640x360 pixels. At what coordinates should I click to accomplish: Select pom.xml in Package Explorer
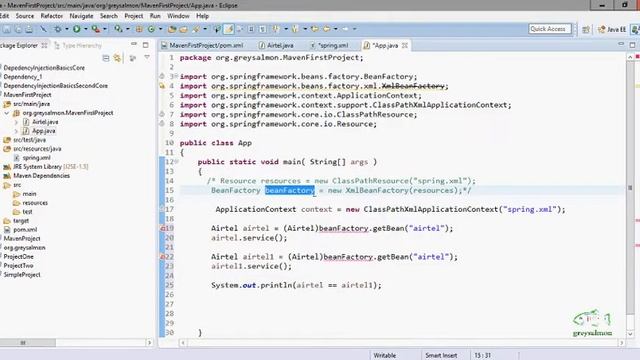tap(20, 230)
